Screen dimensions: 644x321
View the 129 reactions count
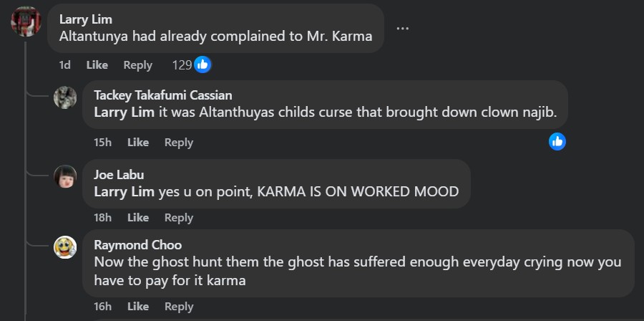tap(182, 65)
